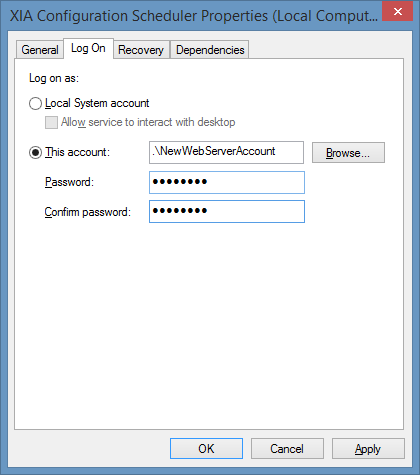Select the Log On tab
This screenshot has height=475, width=420.
click(88, 48)
